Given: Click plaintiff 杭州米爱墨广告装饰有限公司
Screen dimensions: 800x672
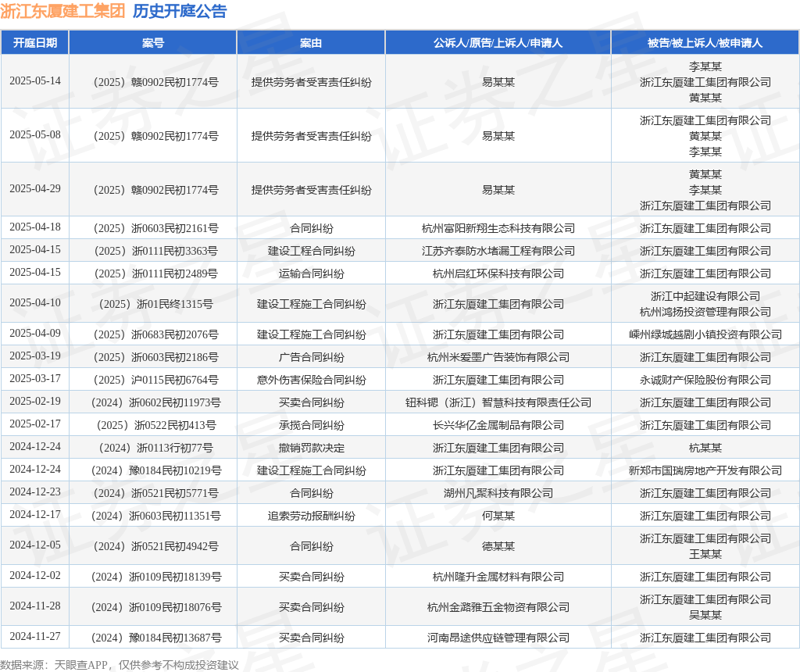Looking at the screenshot, I should 498,357.
